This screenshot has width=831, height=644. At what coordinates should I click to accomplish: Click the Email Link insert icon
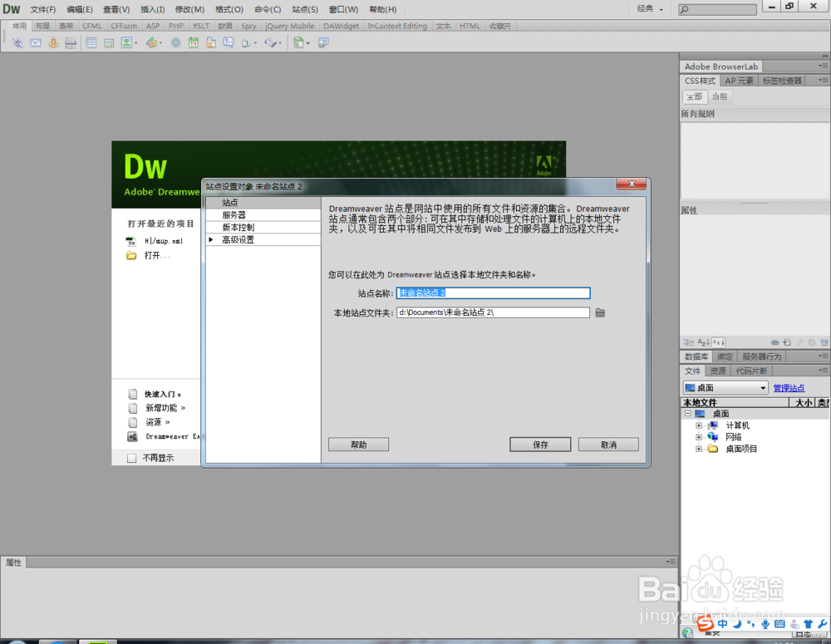tap(36, 43)
